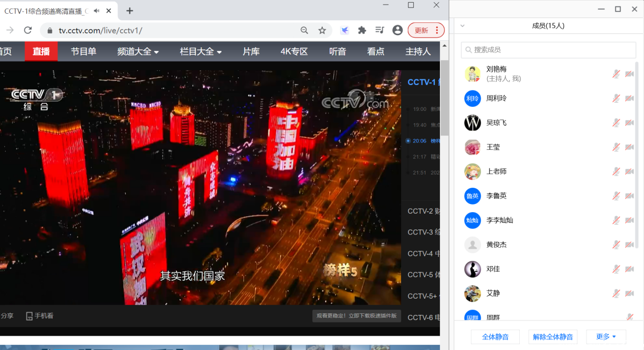Viewport: 644px width, 350px height.
Task: Reload the CCTV page with the refresh icon
Action: [28, 31]
